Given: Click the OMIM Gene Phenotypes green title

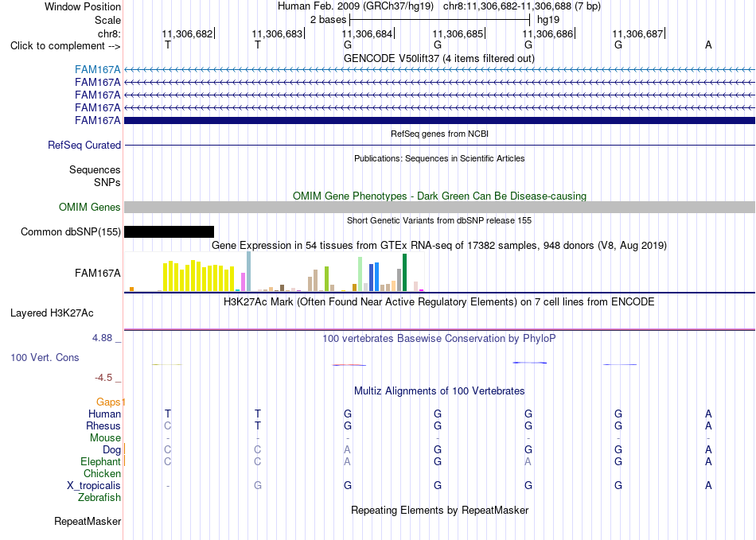Looking at the screenshot, I should (439, 196).
